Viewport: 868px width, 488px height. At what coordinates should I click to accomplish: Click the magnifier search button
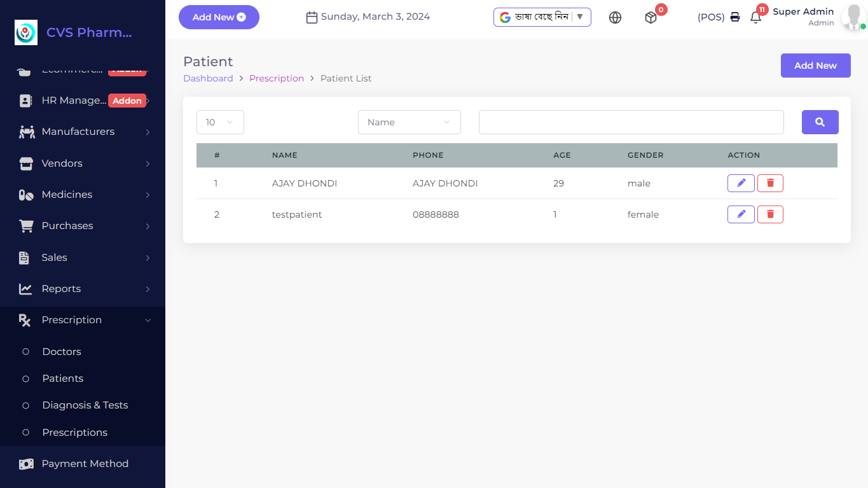pos(820,122)
